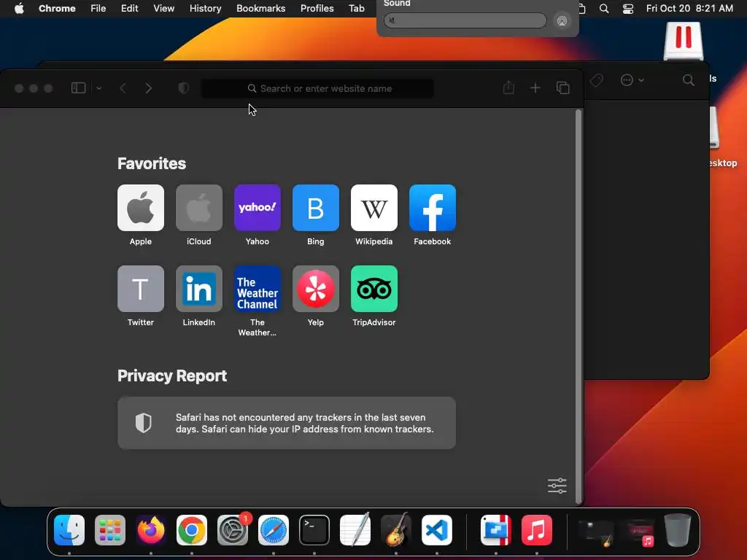Click the Finder window search icon
Image resolution: width=747 pixels, height=560 pixels.
[689, 80]
